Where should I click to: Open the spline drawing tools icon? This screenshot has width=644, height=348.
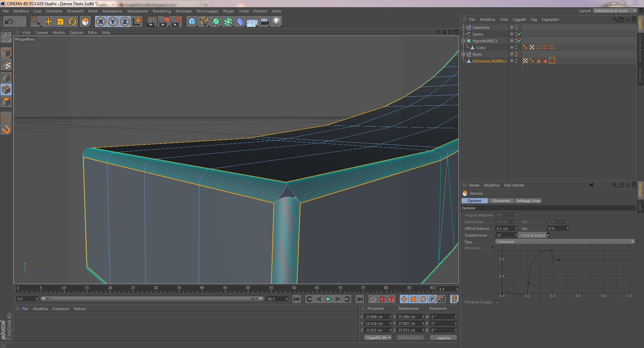coord(204,22)
